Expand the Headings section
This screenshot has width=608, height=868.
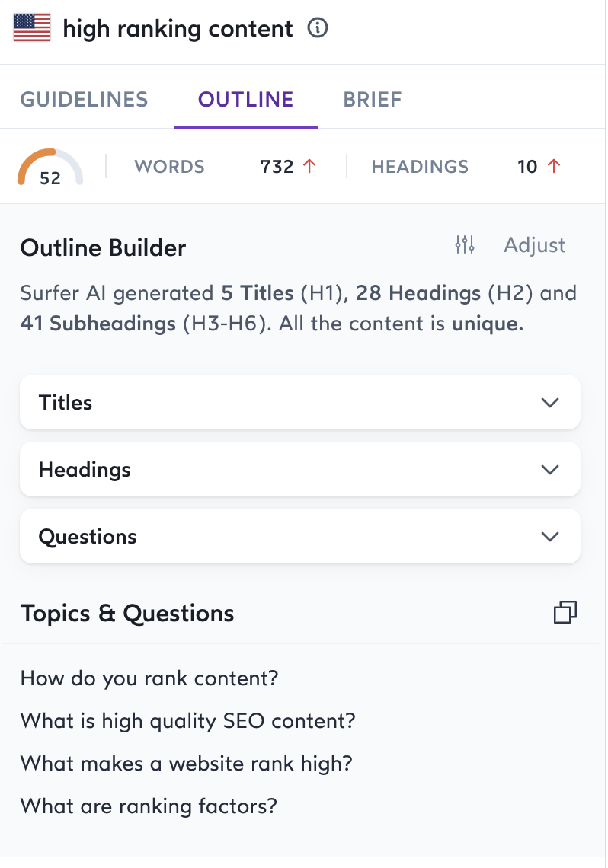point(300,469)
